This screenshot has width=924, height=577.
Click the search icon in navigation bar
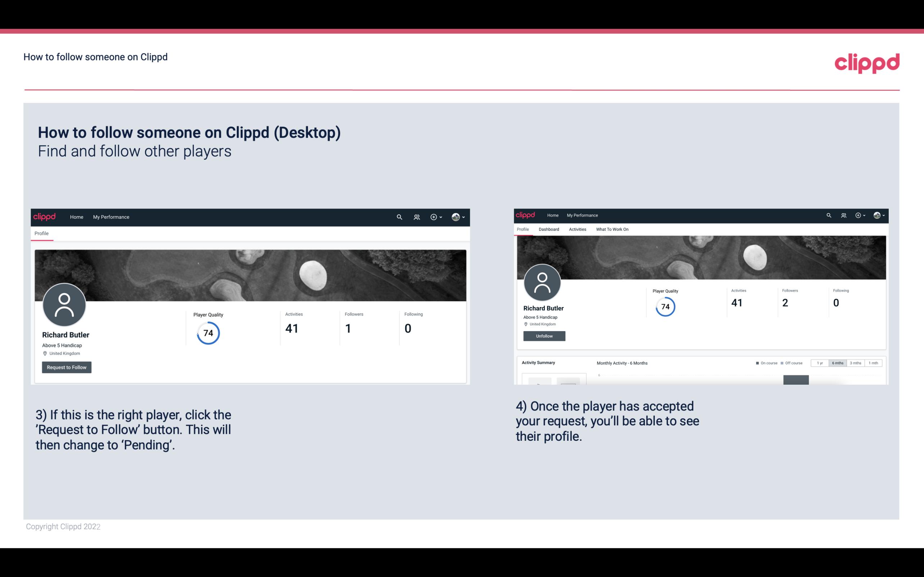point(399,217)
